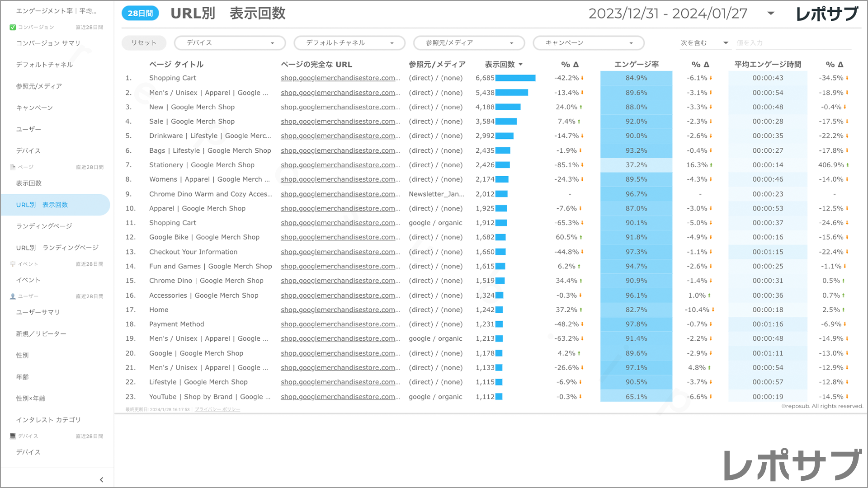
Task: Select 新規／リピーター in the sidebar
Action: click(41, 333)
